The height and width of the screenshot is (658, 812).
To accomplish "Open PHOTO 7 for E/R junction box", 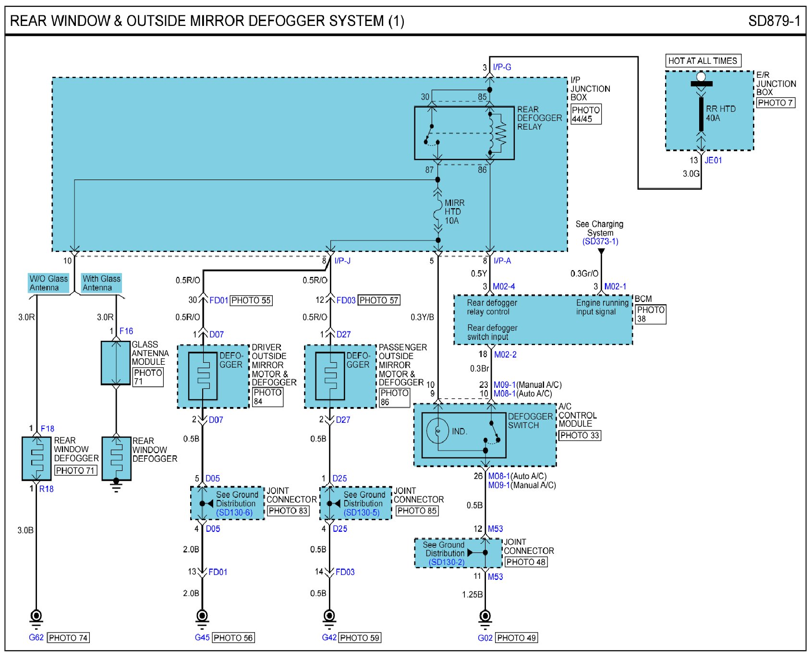I will click(775, 103).
